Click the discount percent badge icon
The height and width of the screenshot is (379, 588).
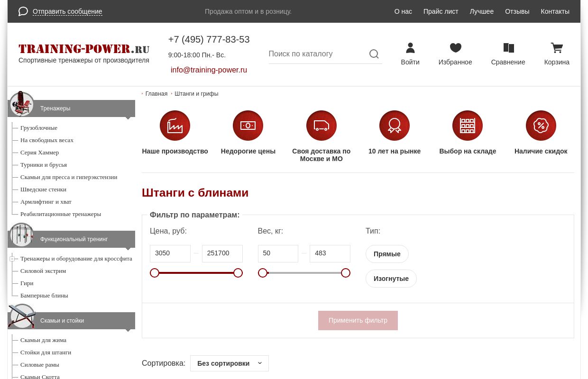(x=541, y=126)
